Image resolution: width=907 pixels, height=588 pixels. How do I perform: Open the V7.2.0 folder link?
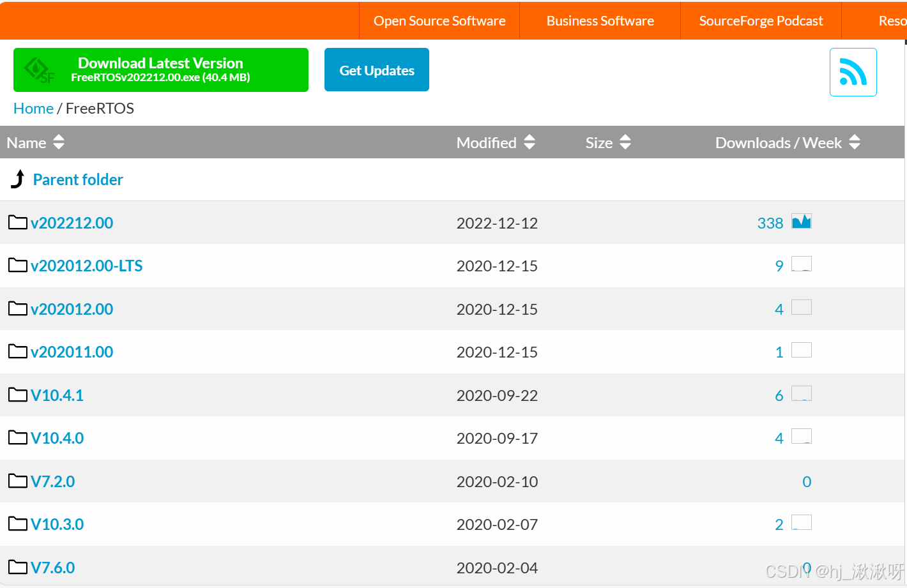click(52, 481)
